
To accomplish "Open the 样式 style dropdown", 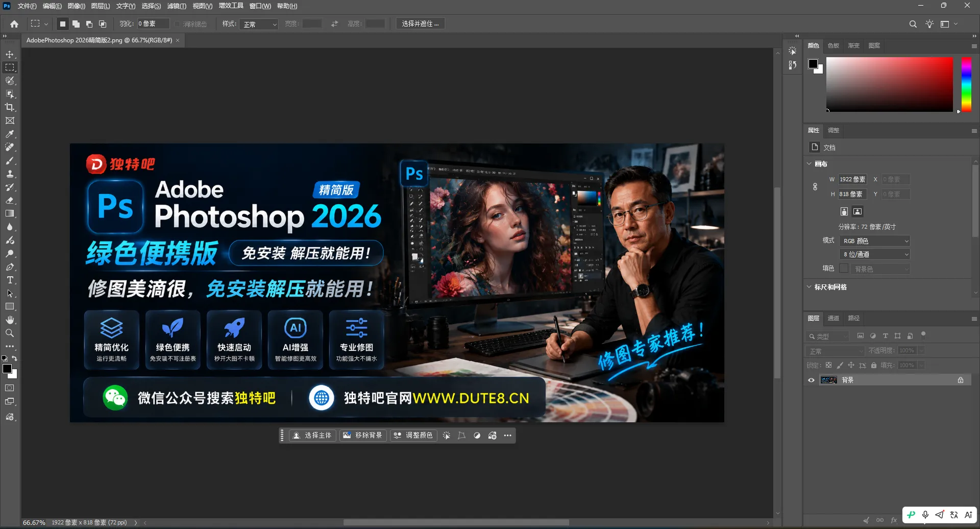I will pyautogui.click(x=259, y=24).
